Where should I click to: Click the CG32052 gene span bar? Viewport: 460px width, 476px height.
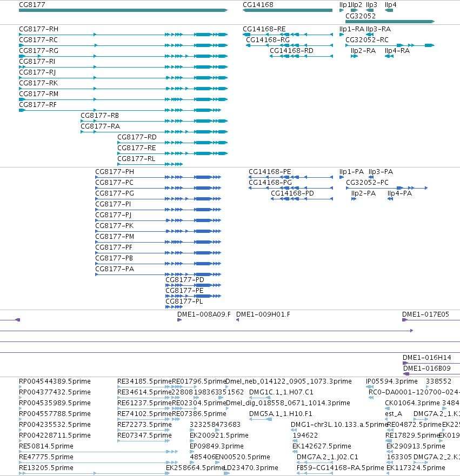click(390, 22)
